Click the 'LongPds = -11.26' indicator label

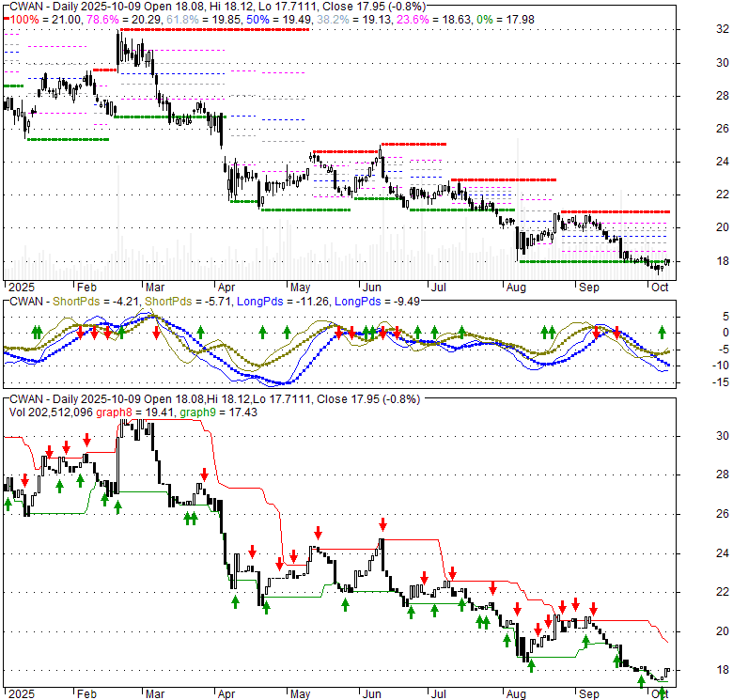pyautogui.click(x=283, y=302)
